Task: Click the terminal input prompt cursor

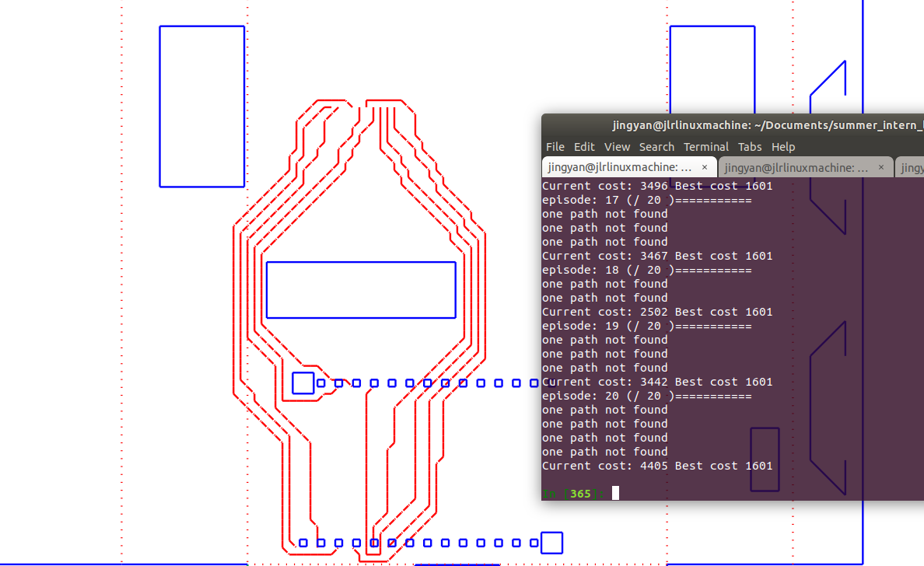Action: (615, 493)
